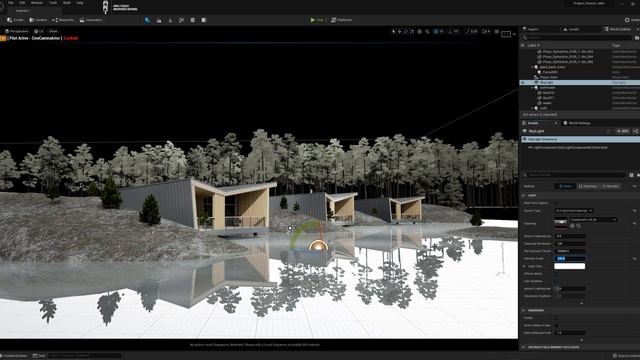
Task: Toggle the world/local coordinate space icon
Action: point(420,31)
